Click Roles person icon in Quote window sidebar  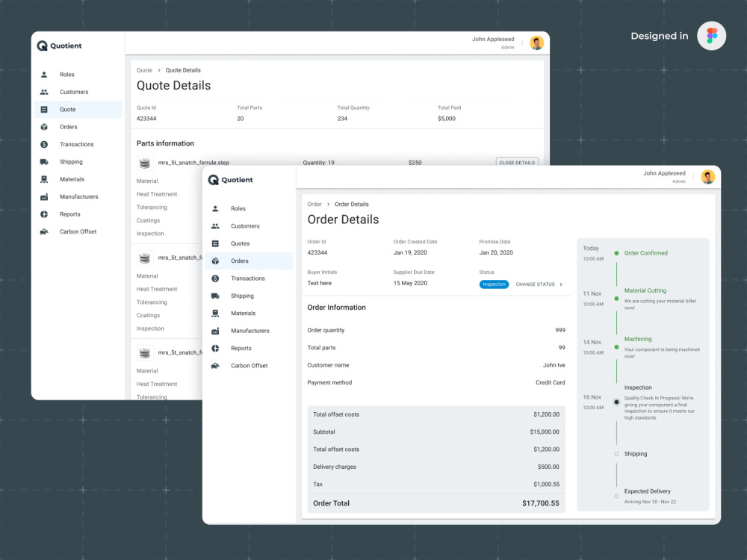tap(44, 74)
